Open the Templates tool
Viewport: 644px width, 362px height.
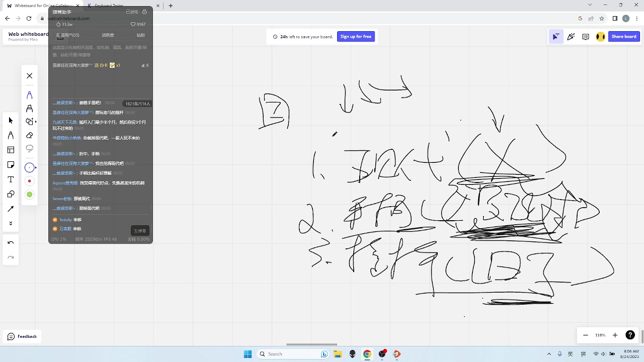click(x=11, y=150)
